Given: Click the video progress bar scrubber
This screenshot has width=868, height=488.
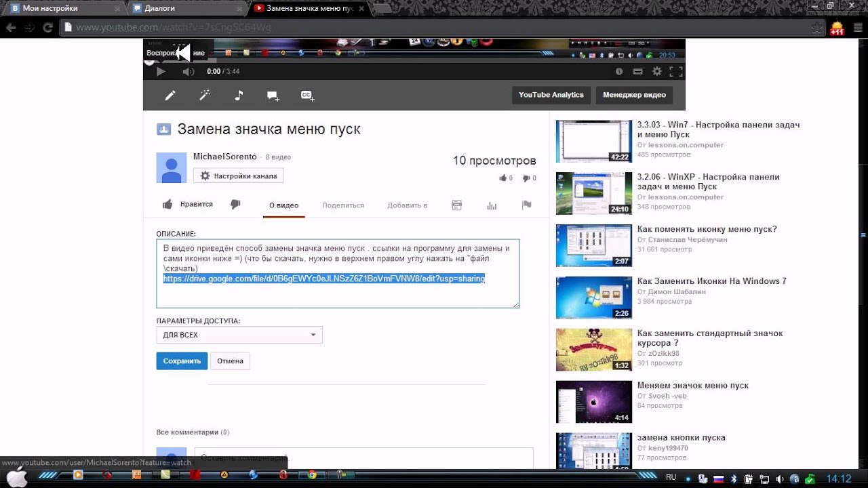Looking at the screenshot, I should [x=149, y=62].
